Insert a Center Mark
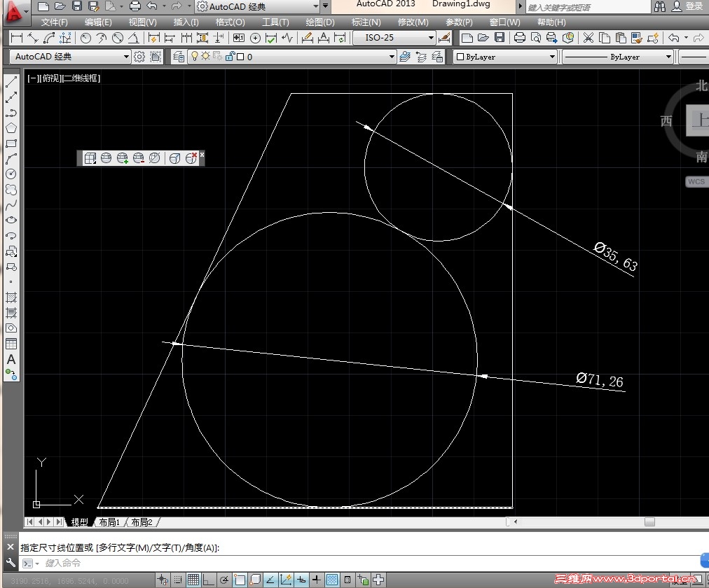Screen dimensions: 709x588 click(x=255, y=38)
